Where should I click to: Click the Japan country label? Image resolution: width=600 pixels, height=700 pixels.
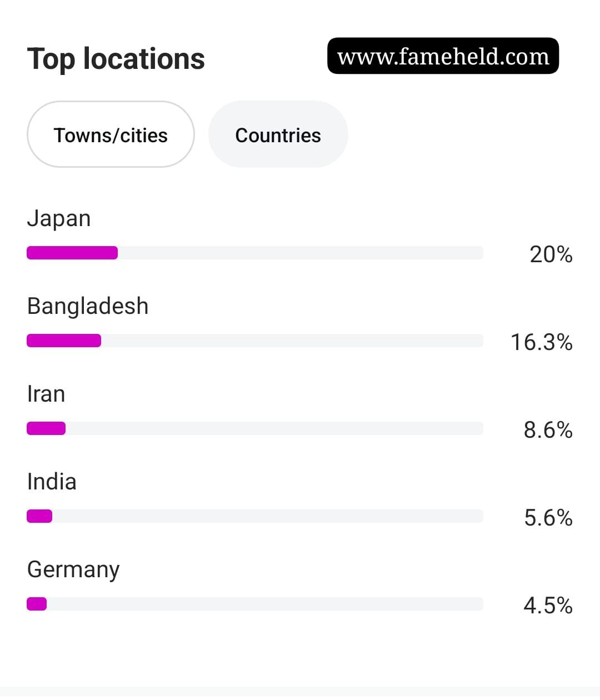click(59, 218)
